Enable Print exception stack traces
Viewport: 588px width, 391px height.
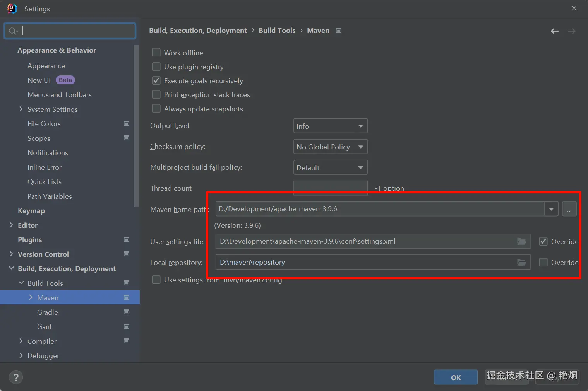156,94
